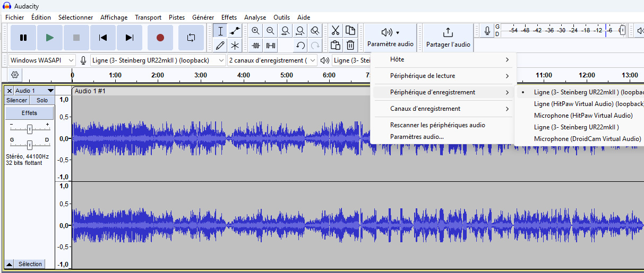Open the 2 canaux d'enregistrement dropdown
This screenshot has width=644, height=273.
point(272,60)
